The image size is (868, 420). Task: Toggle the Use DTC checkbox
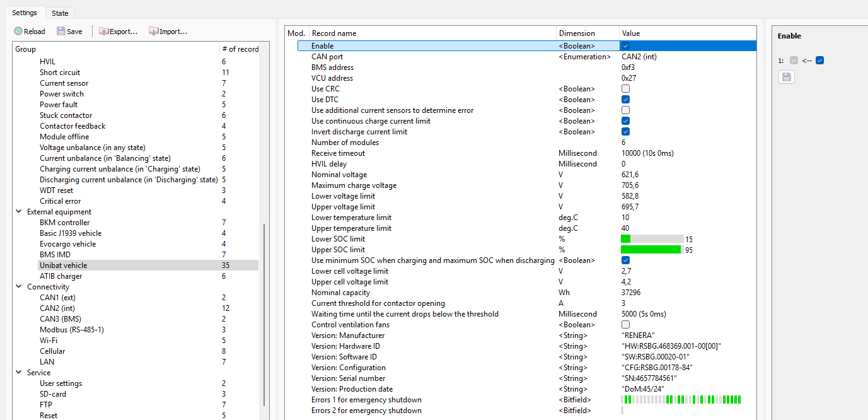pyautogui.click(x=625, y=100)
